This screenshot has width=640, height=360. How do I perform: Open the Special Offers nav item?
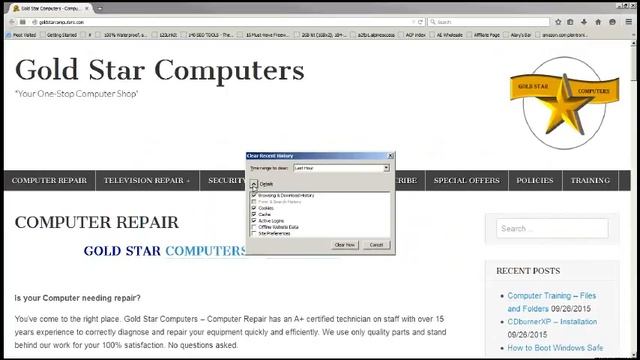(x=467, y=180)
